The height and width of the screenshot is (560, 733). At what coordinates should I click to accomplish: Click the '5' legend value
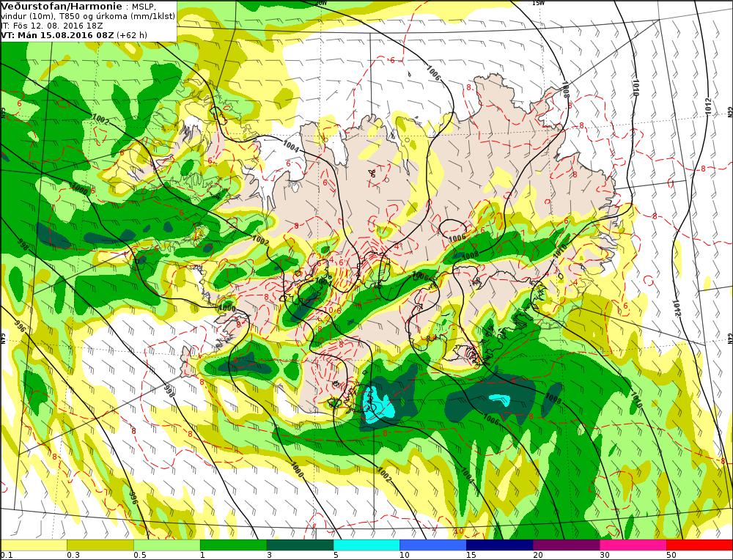click(336, 555)
